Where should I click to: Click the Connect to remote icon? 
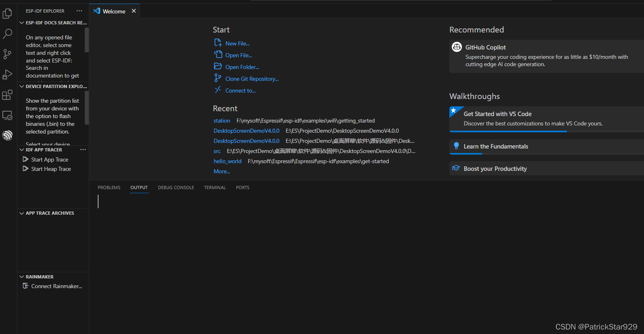pos(218,90)
